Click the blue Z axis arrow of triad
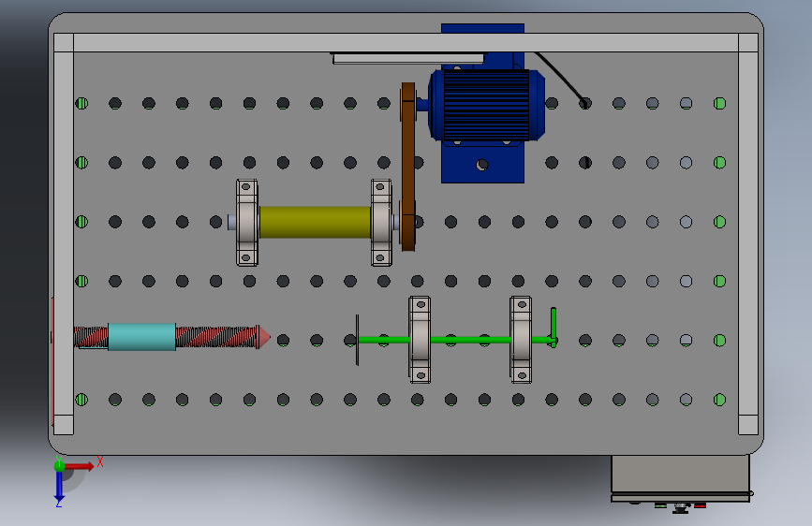The image size is (812, 526). point(59,487)
